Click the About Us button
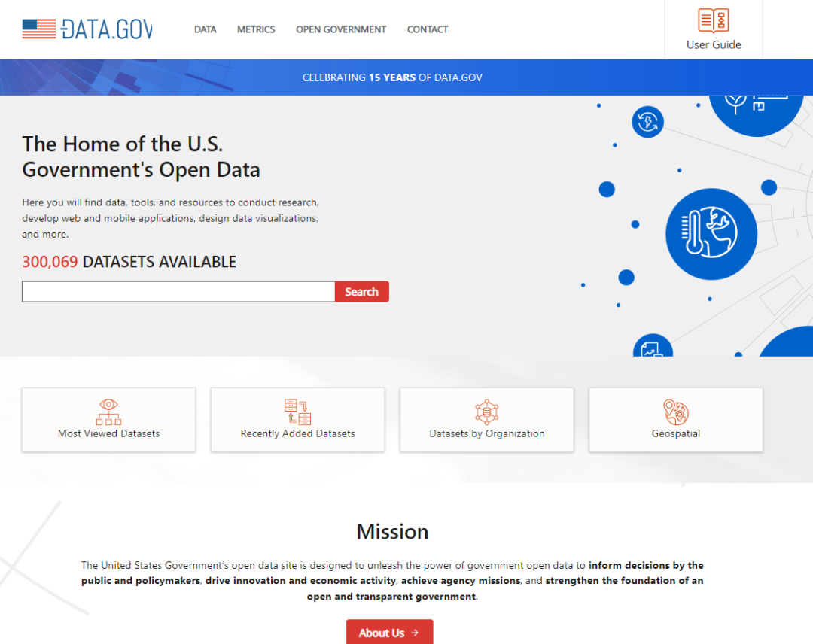Screen dimensions: 813x644 (x=390, y=632)
